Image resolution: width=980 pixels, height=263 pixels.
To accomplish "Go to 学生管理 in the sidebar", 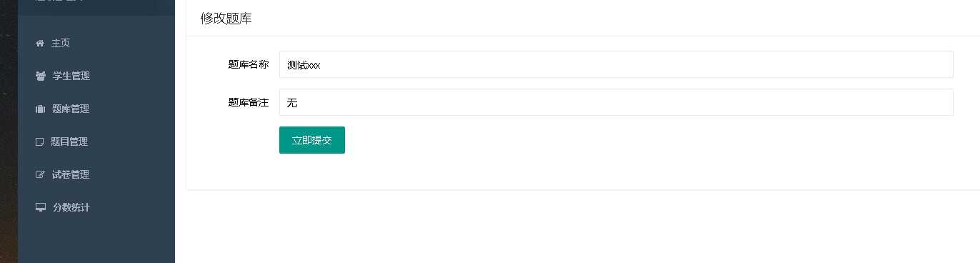I will coord(96,76).
